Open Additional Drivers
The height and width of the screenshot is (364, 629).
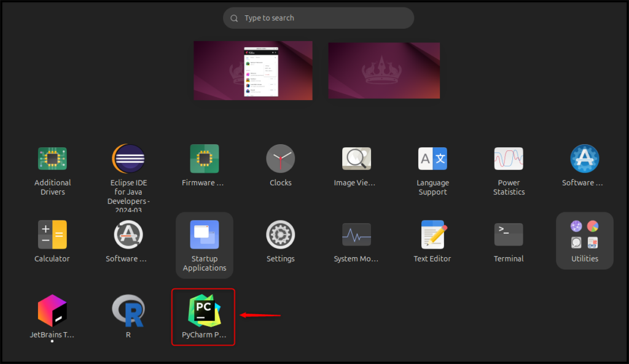point(52,158)
